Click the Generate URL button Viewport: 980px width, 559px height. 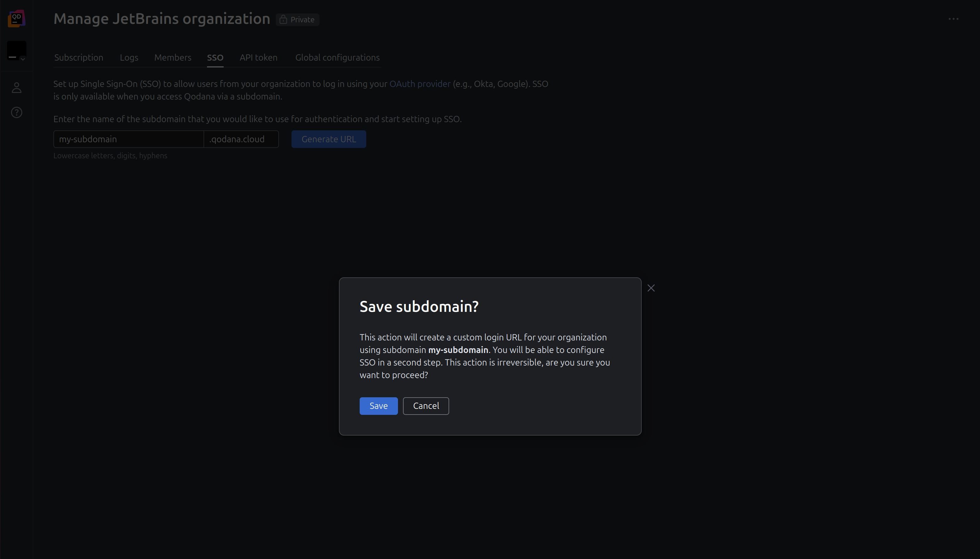coord(329,139)
